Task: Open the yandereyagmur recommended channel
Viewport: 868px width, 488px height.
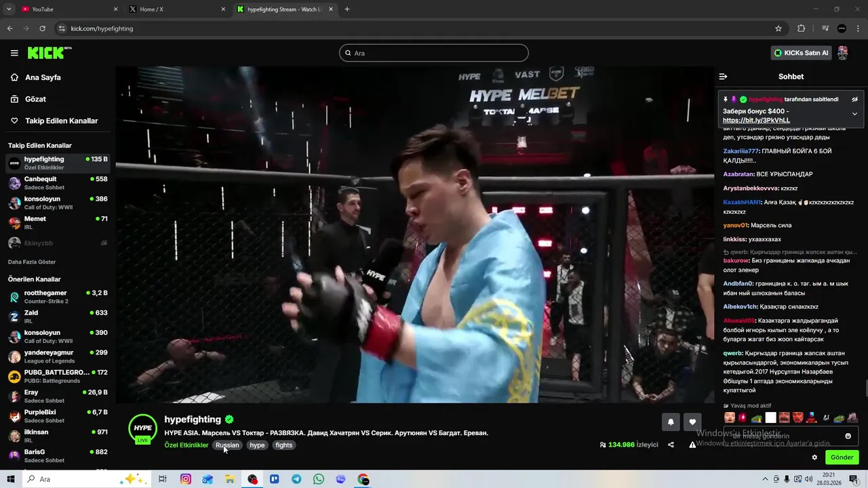Action: click(58, 357)
